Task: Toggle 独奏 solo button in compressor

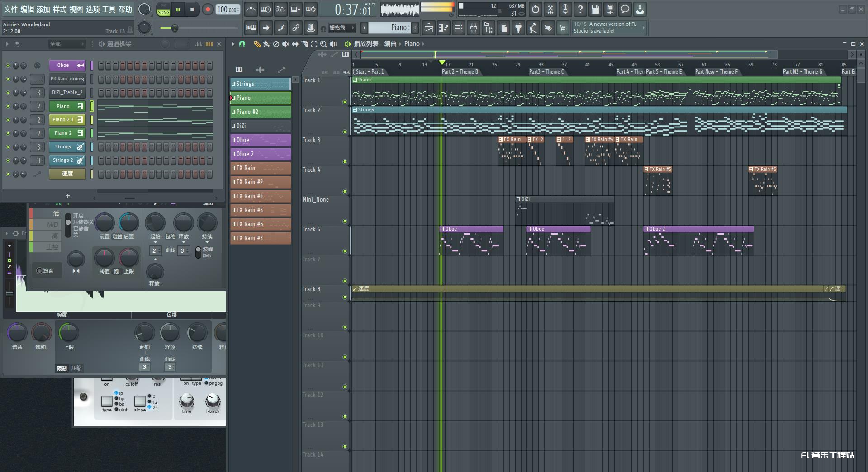Action: [x=45, y=270]
